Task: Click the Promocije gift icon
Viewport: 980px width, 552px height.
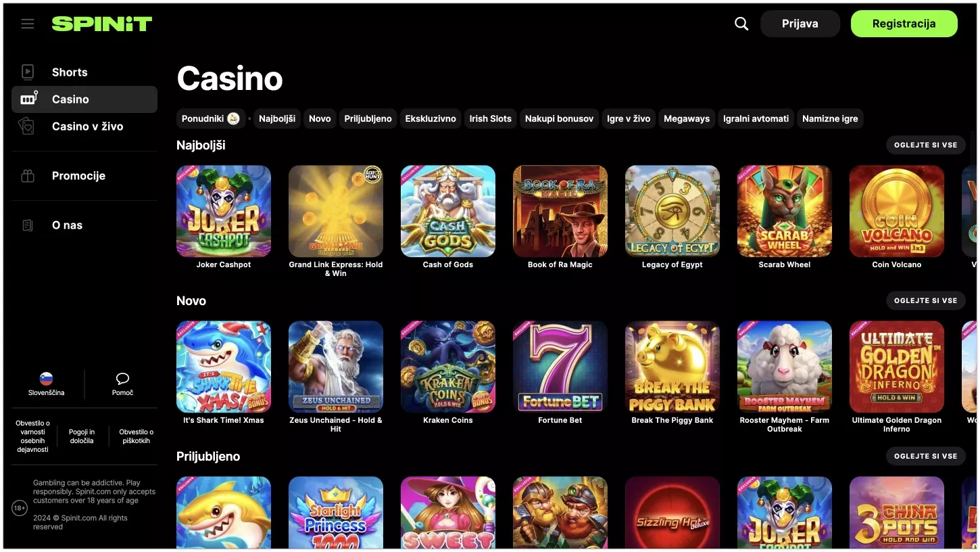Action: (28, 176)
